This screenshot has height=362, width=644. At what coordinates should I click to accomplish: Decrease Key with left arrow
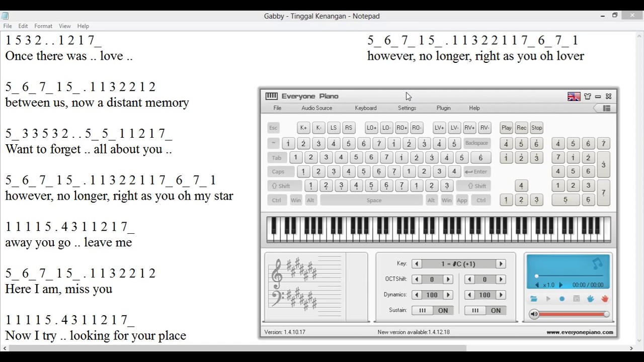coord(417,264)
